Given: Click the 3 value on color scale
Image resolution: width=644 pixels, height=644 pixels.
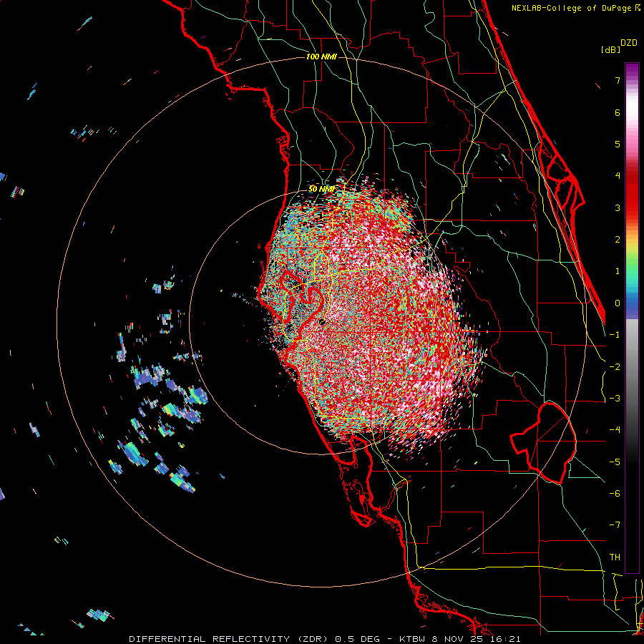Looking at the screenshot, I should click(618, 208).
